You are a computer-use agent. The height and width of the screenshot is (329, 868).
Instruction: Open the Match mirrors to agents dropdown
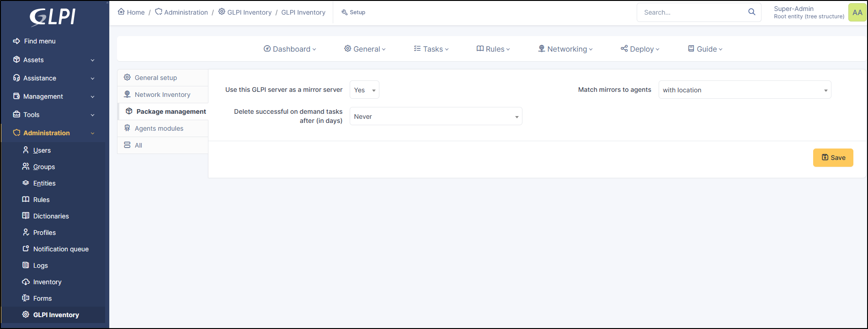point(744,90)
